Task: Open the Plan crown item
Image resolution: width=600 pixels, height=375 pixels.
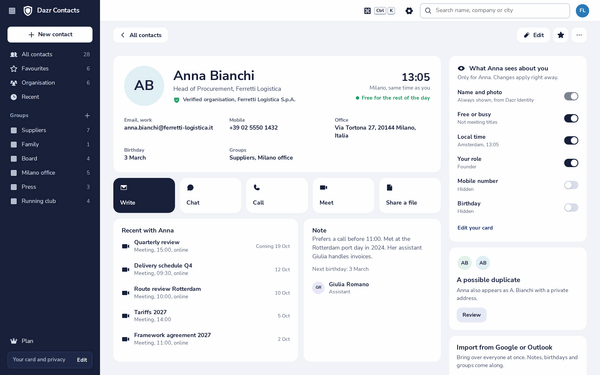Action: pos(50,341)
